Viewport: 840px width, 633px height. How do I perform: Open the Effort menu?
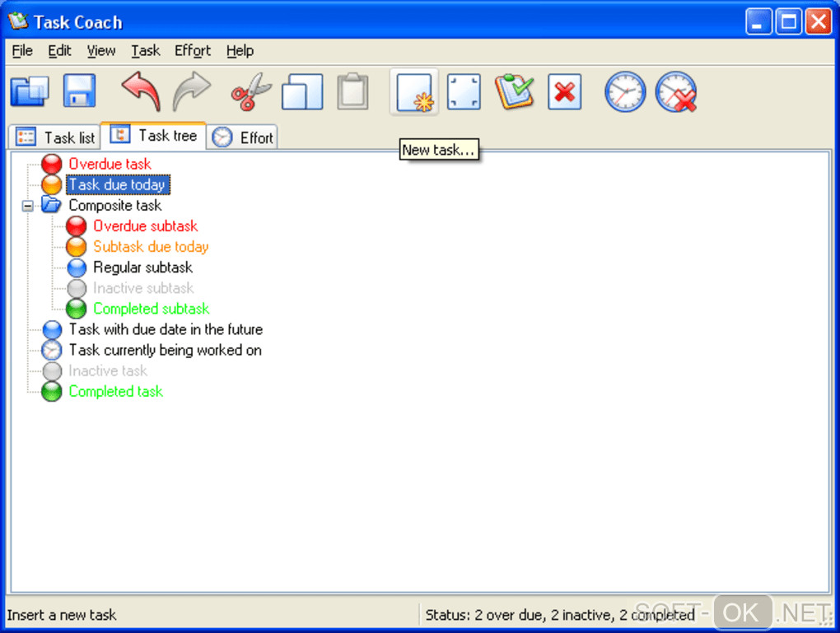click(193, 51)
